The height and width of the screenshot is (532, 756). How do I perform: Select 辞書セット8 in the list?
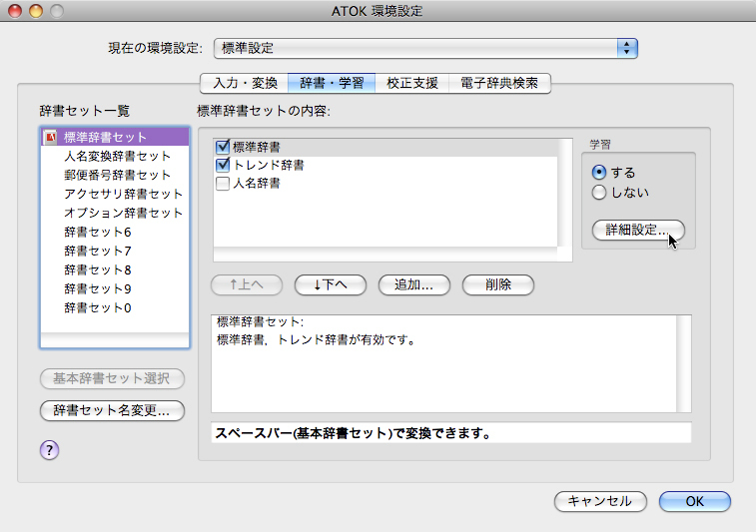point(115,269)
